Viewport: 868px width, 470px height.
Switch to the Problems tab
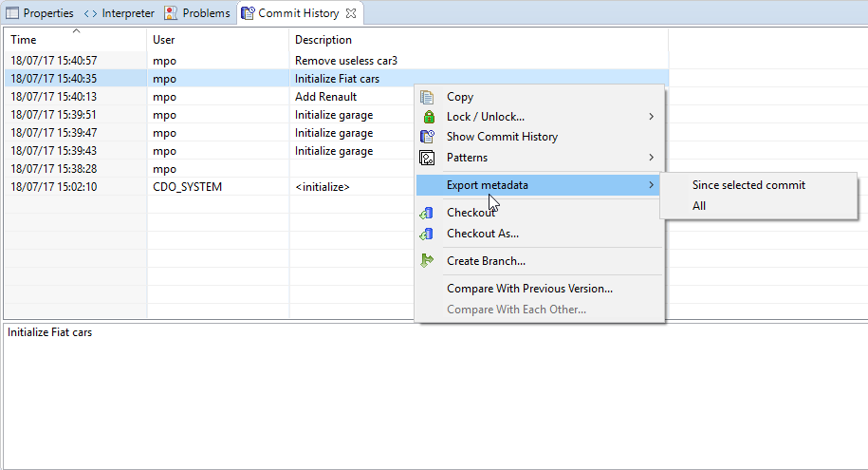[x=197, y=13]
